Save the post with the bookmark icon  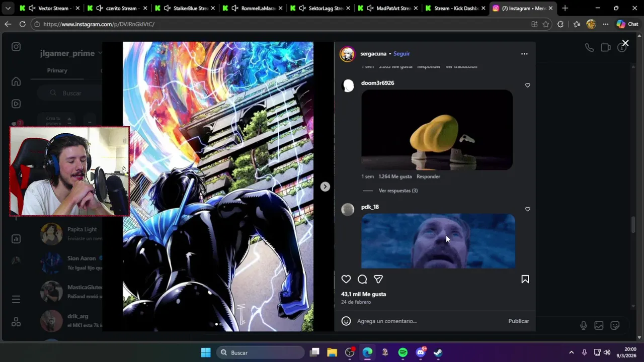[525, 279]
